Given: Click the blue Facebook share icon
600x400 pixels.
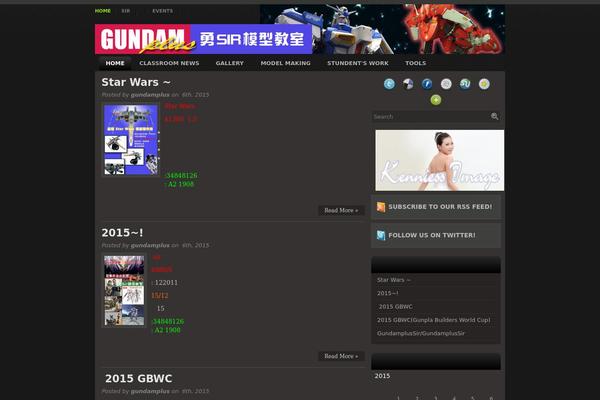Looking at the screenshot, I should (x=427, y=84).
